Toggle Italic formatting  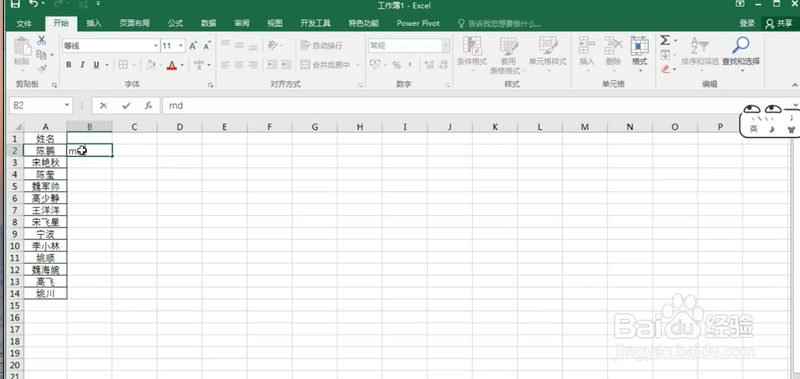point(82,65)
